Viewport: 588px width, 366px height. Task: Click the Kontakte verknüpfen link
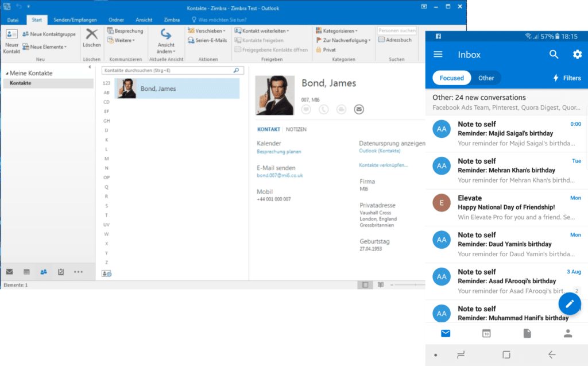click(x=383, y=165)
